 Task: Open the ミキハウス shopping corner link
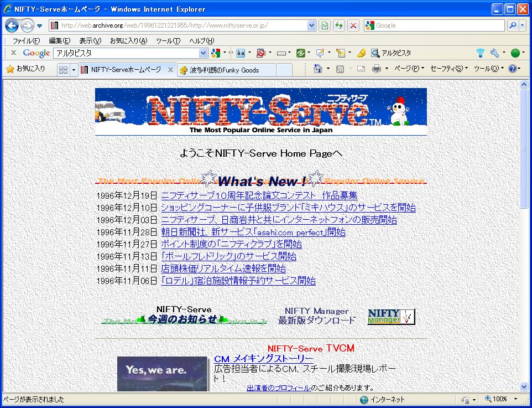[288, 208]
